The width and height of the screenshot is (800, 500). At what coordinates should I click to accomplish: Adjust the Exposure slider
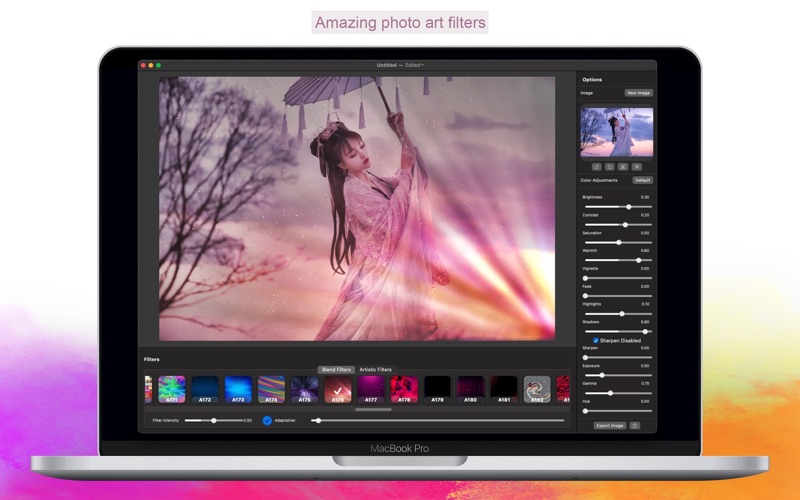click(x=618, y=375)
